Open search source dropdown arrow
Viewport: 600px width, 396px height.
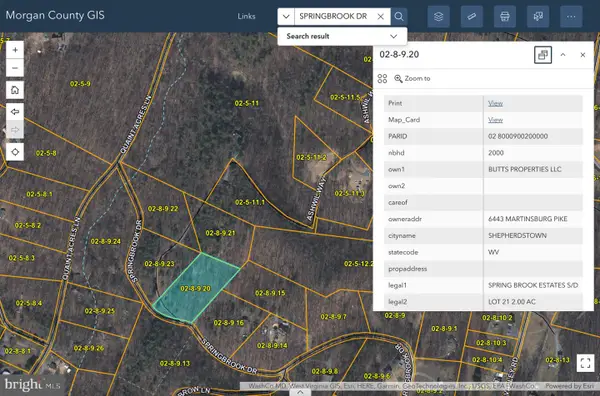pyautogui.click(x=286, y=16)
